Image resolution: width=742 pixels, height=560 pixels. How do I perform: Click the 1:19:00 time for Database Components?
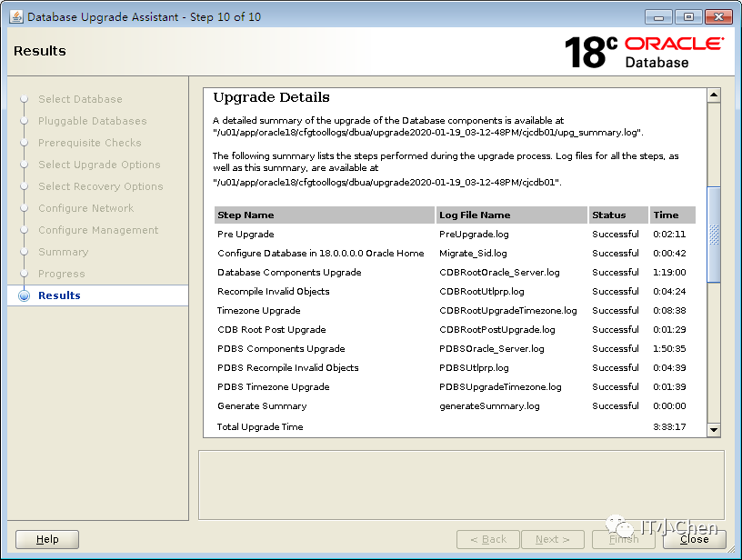[x=669, y=273]
